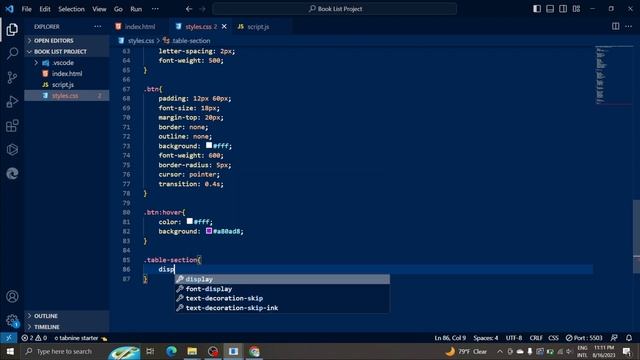Go to line via Ln 86, Col 9
Image resolution: width=640 pixels, height=360 pixels.
click(x=450, y=338)
